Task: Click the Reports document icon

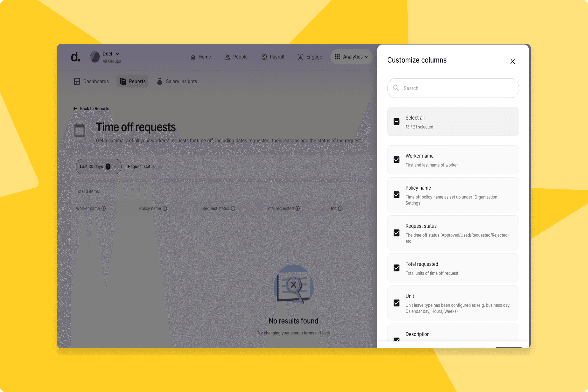Action: (x=123, y=82)
